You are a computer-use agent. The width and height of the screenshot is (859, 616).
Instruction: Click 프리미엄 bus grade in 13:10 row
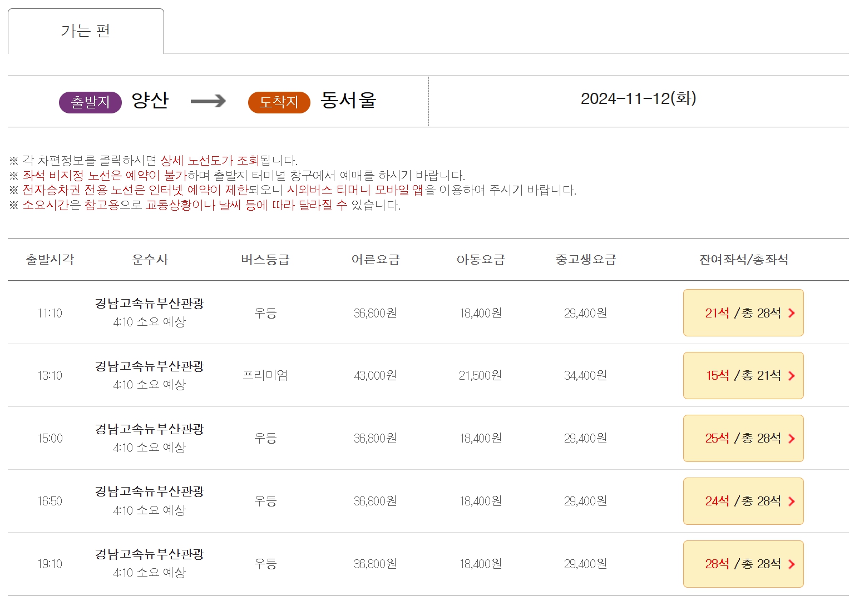[x=265, y=375]
